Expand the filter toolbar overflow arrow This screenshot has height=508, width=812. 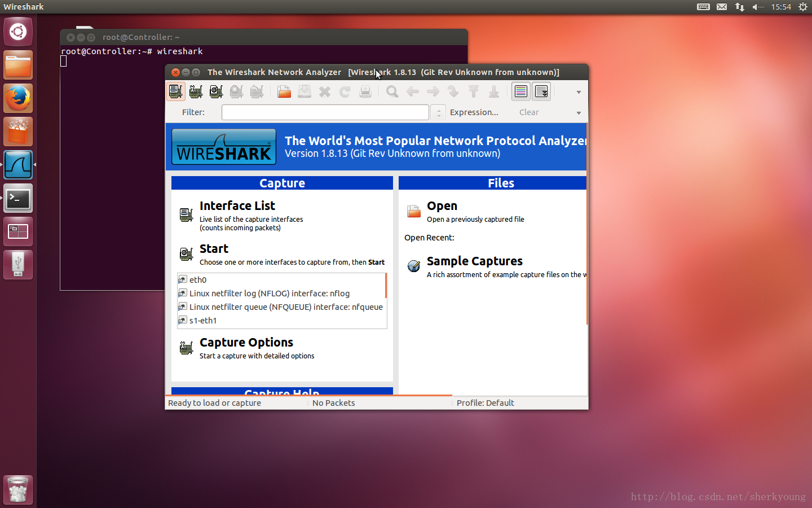point(579,113)
